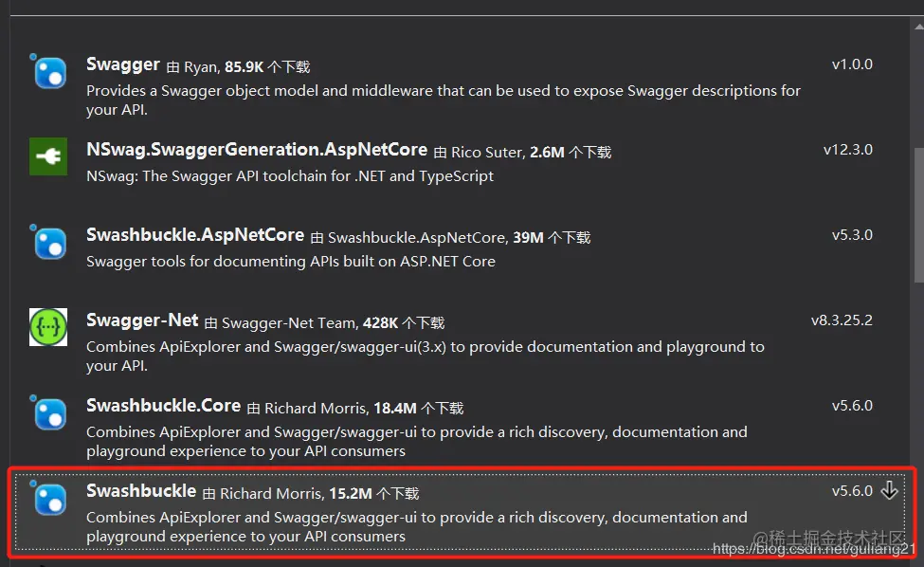
Task: Click version v5.3.0 of Swashbuckle.AspNetCore
Action: coord(852,234)
